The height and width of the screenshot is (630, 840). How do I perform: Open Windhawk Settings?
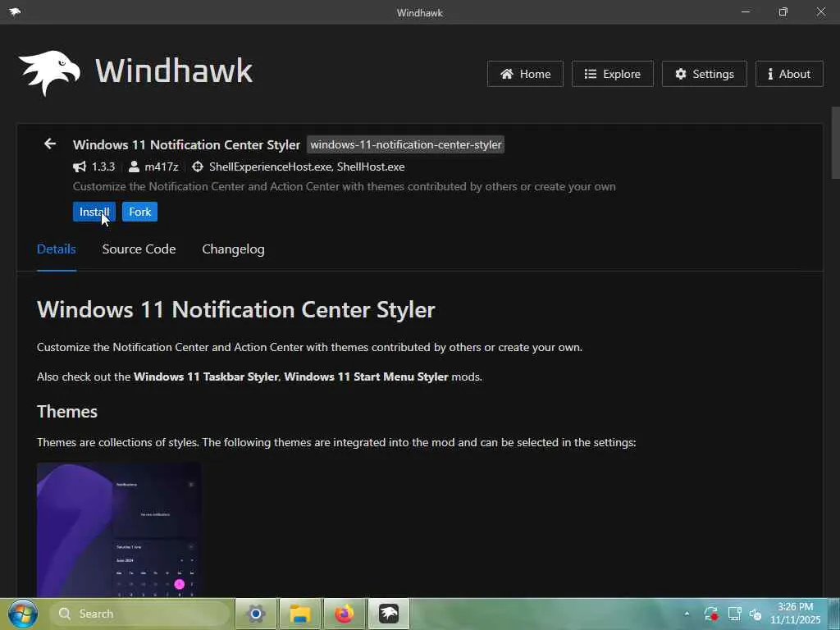coord(704,74)
